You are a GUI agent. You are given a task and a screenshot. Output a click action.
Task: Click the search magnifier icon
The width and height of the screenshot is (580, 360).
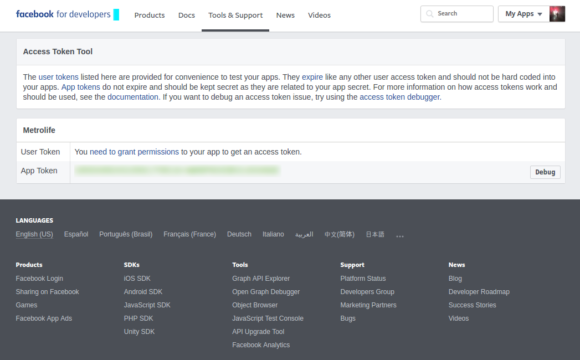[429, 14]
